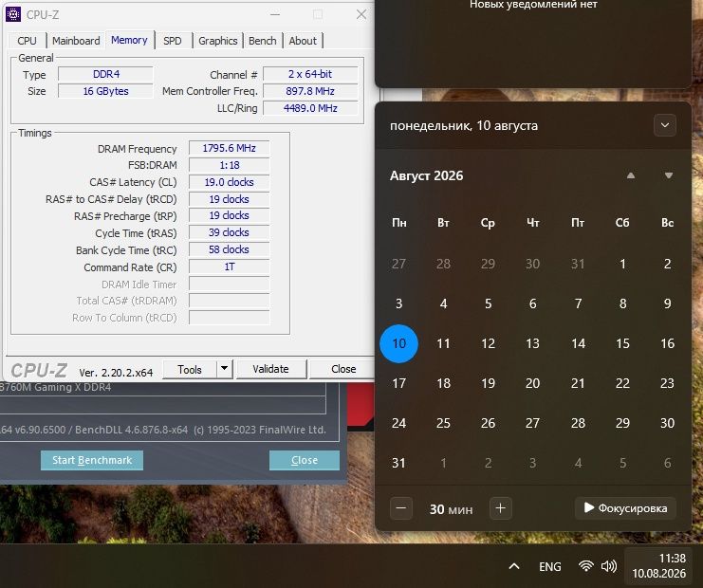Click the 30 мин focus duration value
This screenshot has height=588, width=703.
click(451, 509)
